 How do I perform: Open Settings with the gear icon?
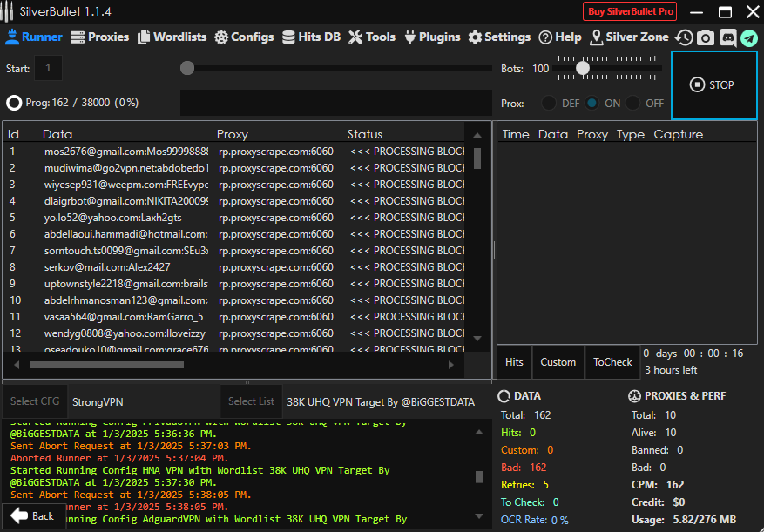click(x=498, y=37)
